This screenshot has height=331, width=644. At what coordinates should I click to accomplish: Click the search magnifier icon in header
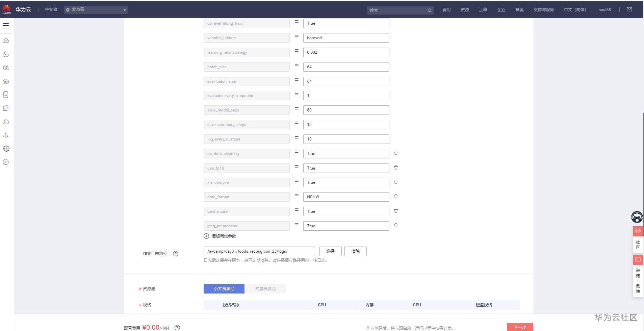[430, 10]
